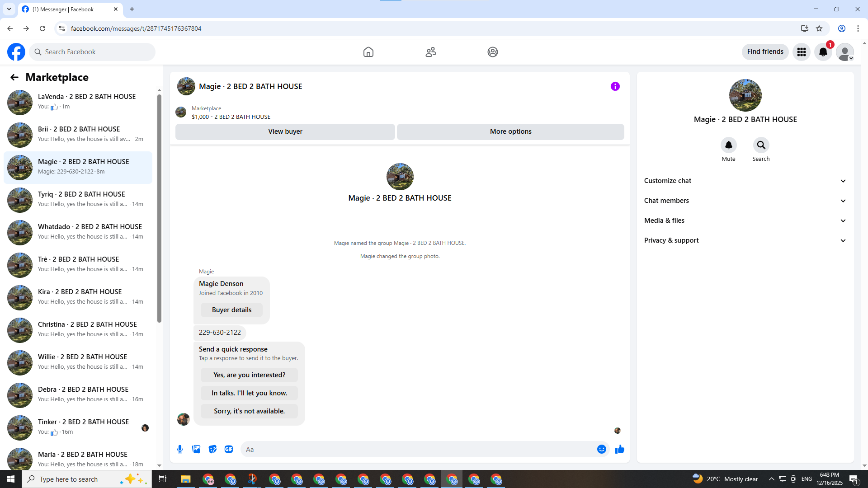Open the Windows taskbar search box
Viewport: 868px width, 488px height.
(87, 479)
